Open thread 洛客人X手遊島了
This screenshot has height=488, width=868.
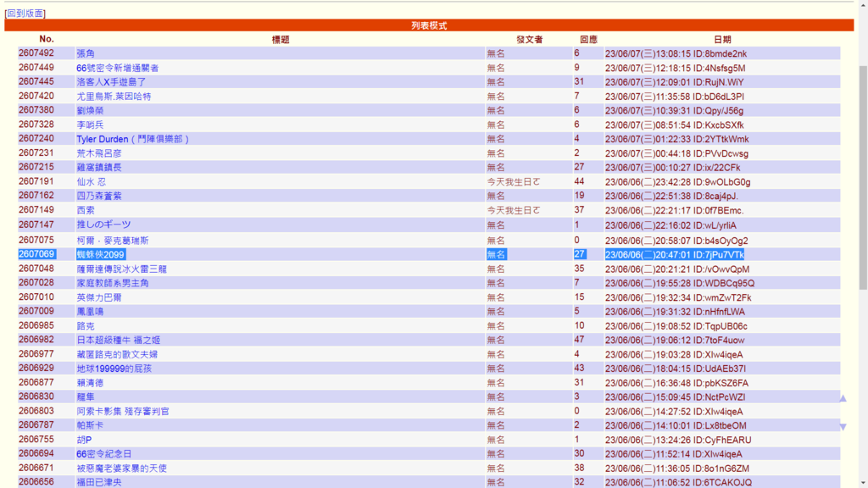[111, 82]
